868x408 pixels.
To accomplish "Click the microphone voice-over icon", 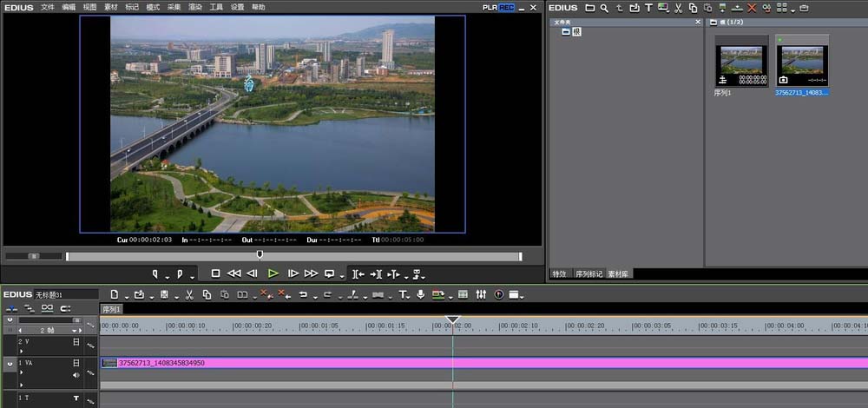I will pos(420,295).
